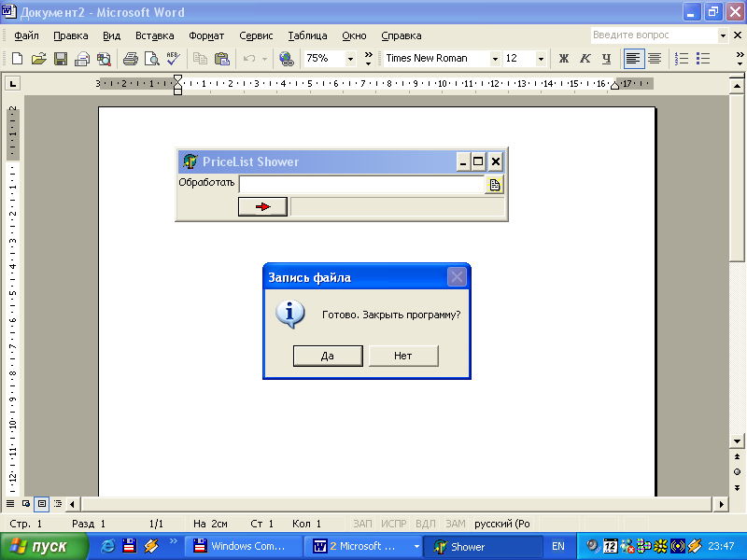Switch to Web Layout view icon
The height and width of the screenshot is (560, 747).
point(26,503)
